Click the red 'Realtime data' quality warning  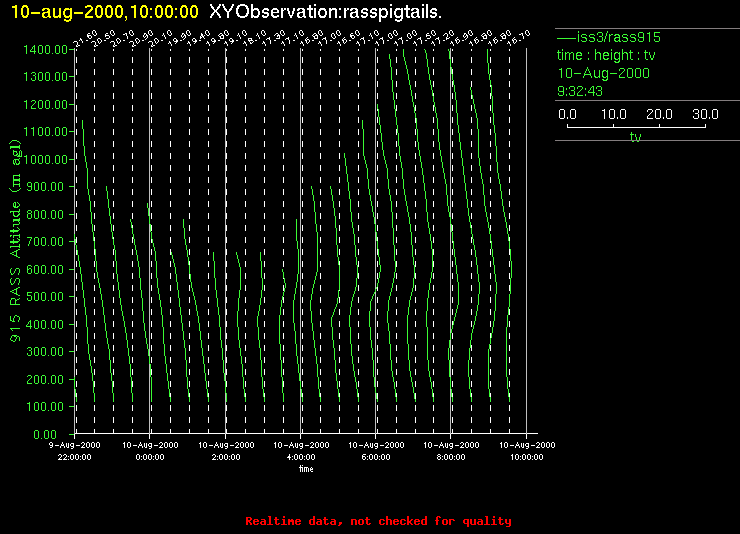(x=378, y=521)
